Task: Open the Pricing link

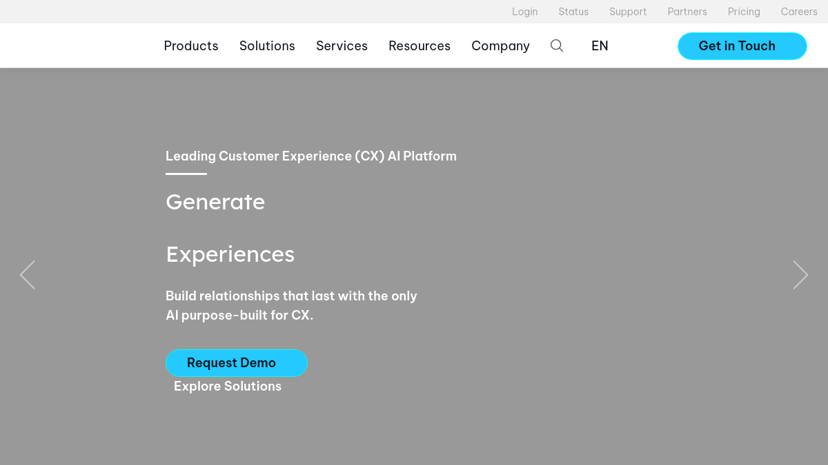Action: tap(744, 12)
